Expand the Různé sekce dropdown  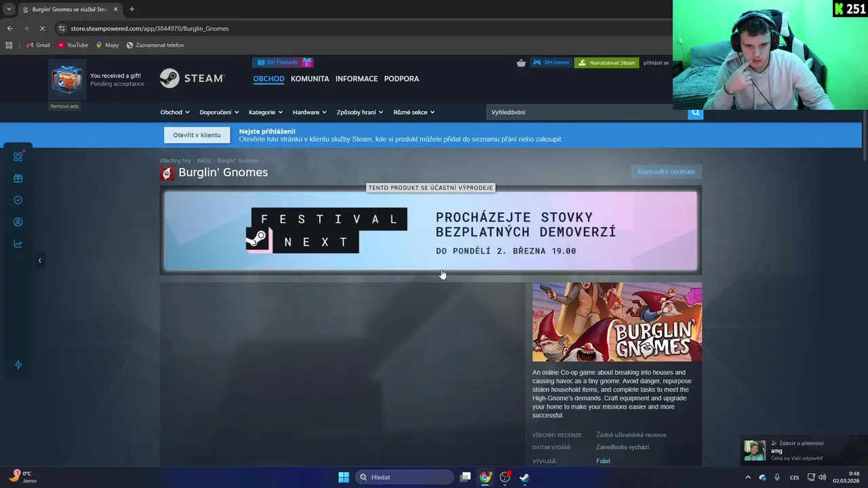(x=414, y=113)
